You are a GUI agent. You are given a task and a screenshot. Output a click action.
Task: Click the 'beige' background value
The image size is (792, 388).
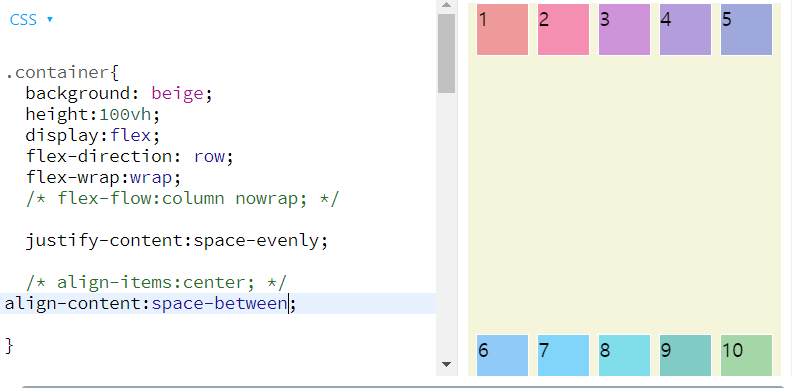tap(177, 94)
